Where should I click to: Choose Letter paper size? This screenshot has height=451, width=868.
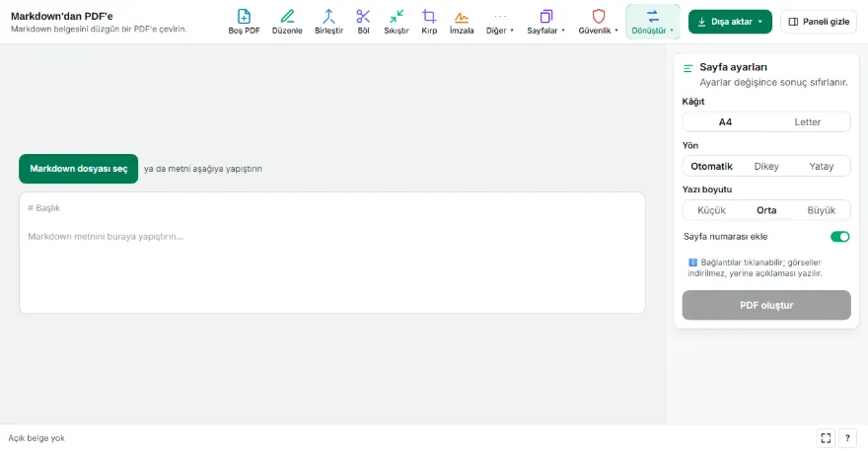pyautogui.click(x=807, y=122)
